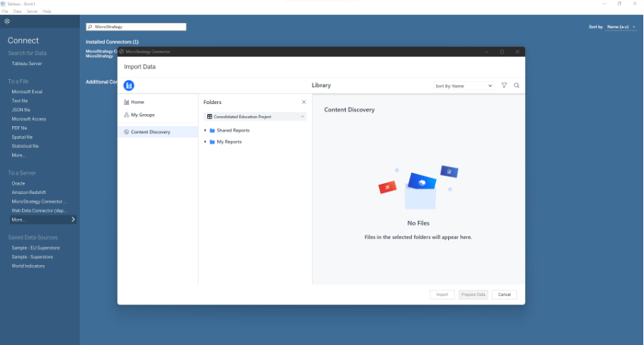644x345 pixels.
Task: Open the Server menu
Action: tap(32, 11)
